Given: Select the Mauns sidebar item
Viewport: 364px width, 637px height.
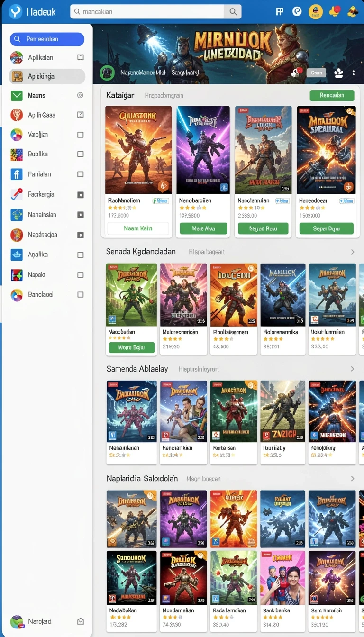Looking at the screenshot, I should [x=47, y=95].
